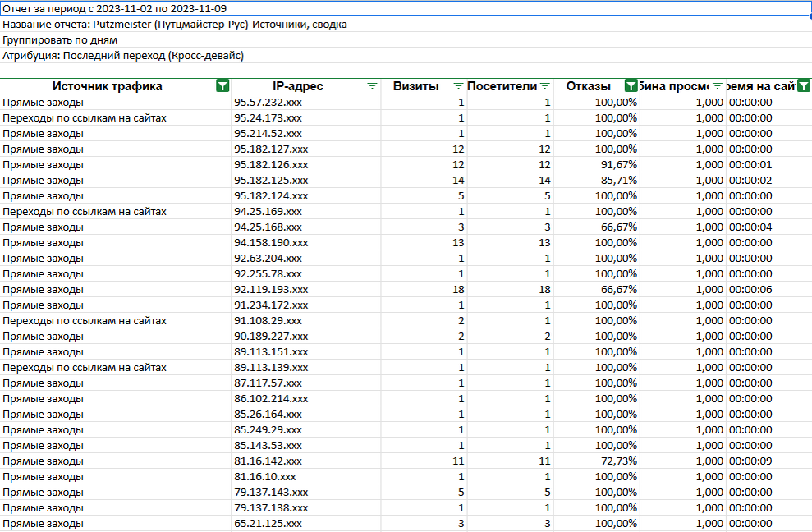Select IP cell 94.158.190.xxx

point(306,242)
